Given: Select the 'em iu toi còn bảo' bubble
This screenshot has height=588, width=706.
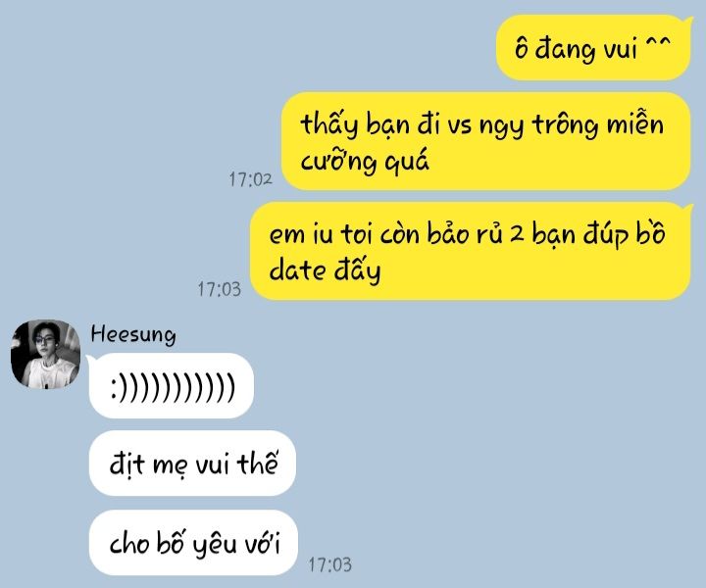Looking at the screenshot, I should coord(471,251).
